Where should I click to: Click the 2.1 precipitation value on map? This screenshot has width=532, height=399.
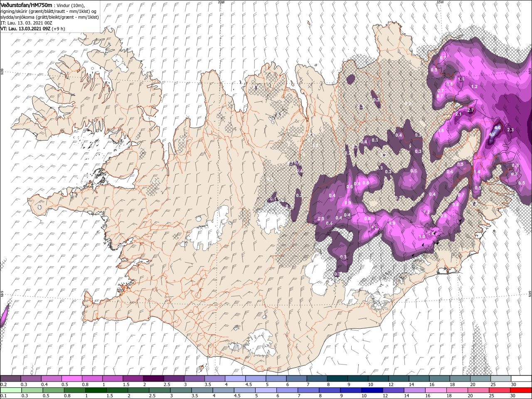tap(459, 114)
